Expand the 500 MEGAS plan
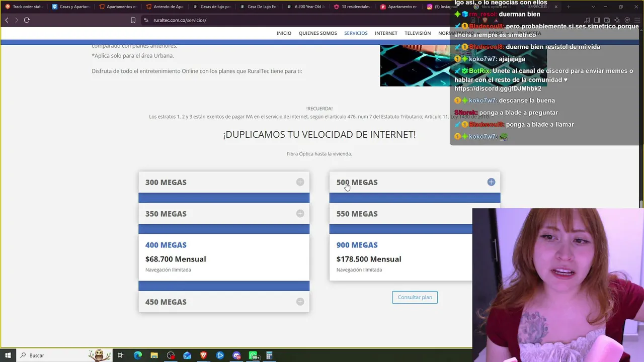 point(415,182)
